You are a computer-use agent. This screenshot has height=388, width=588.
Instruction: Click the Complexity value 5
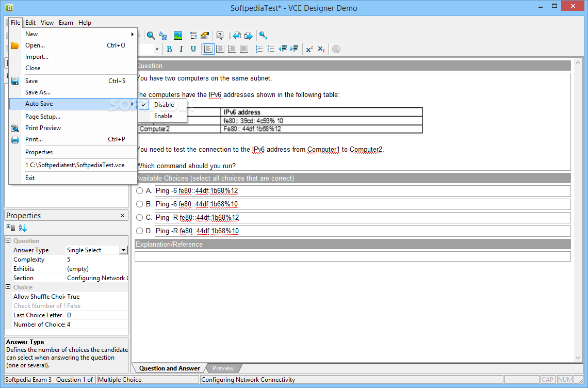(97, 260)
